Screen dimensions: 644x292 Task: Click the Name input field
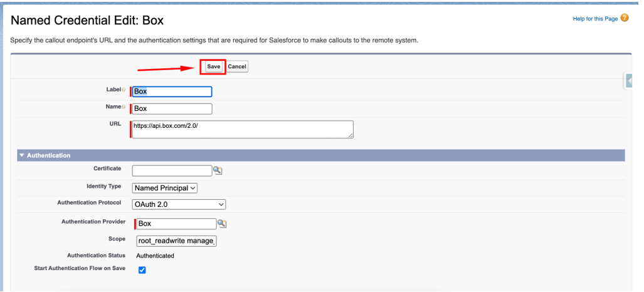(x=172, y=109)
